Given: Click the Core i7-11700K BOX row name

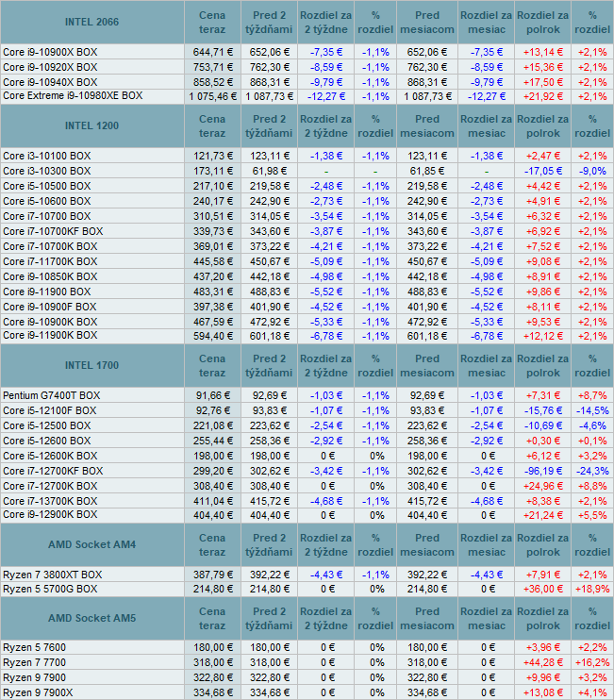Looking at the screenshot, I should (x=50, y=261).
